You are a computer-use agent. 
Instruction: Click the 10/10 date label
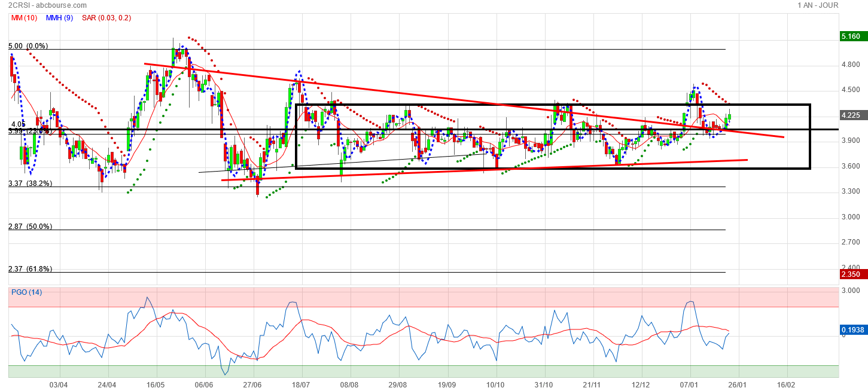[495, 385]
